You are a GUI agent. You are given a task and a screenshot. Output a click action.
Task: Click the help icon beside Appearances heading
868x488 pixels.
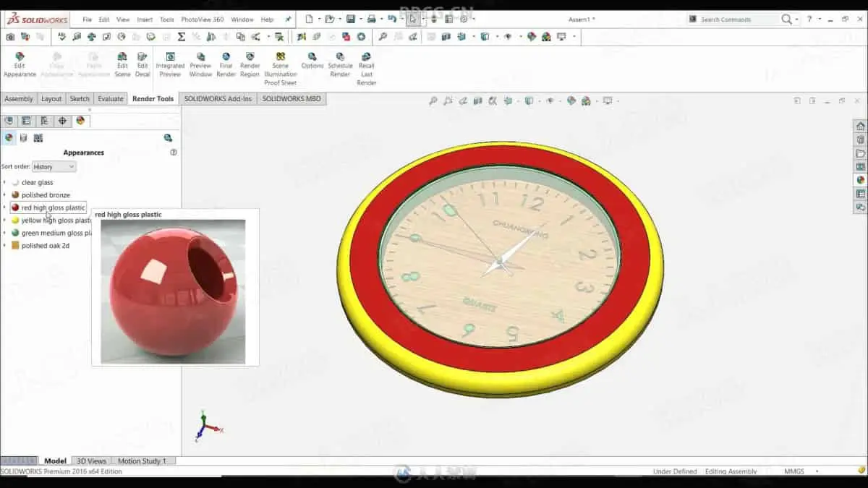pyautogui.click(x=174, y=153)
